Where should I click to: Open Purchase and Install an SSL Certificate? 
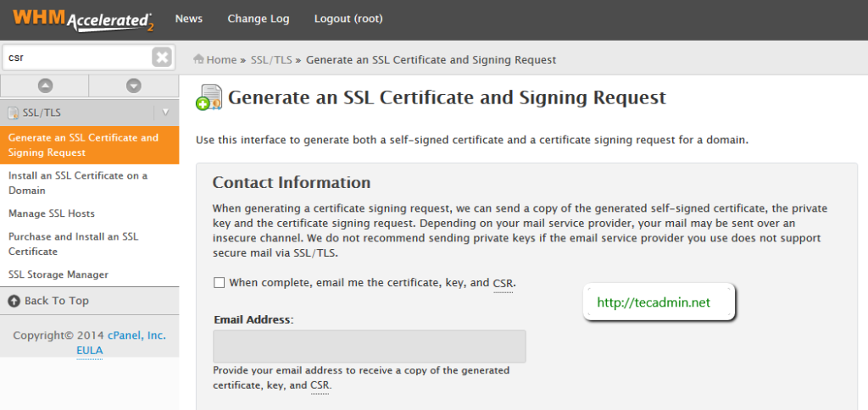73,244
